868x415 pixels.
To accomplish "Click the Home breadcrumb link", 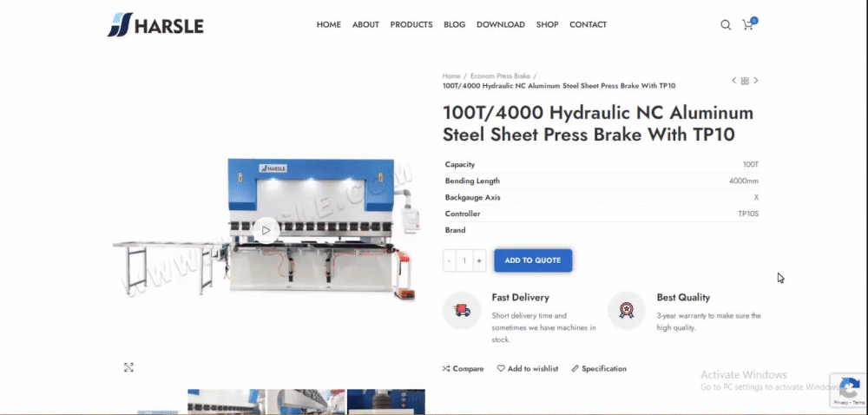I will 451,76.
